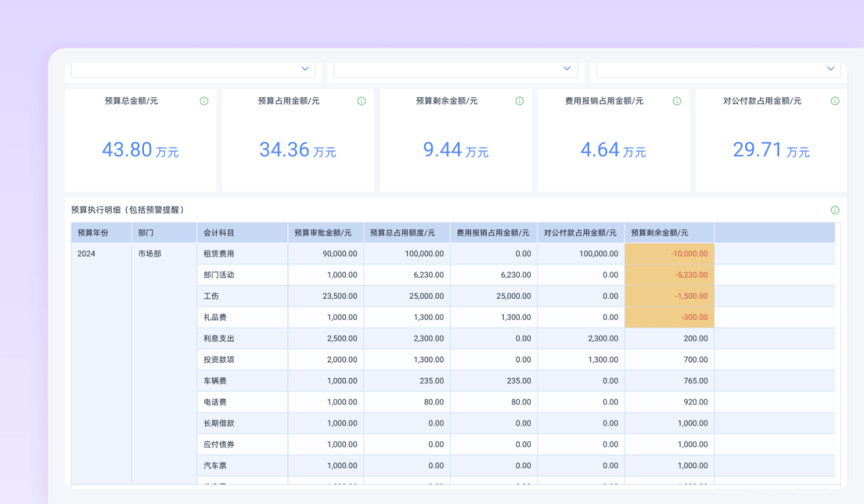
Task: Open the rightmost filter dropdown chevron
Action: click(830, 68)
